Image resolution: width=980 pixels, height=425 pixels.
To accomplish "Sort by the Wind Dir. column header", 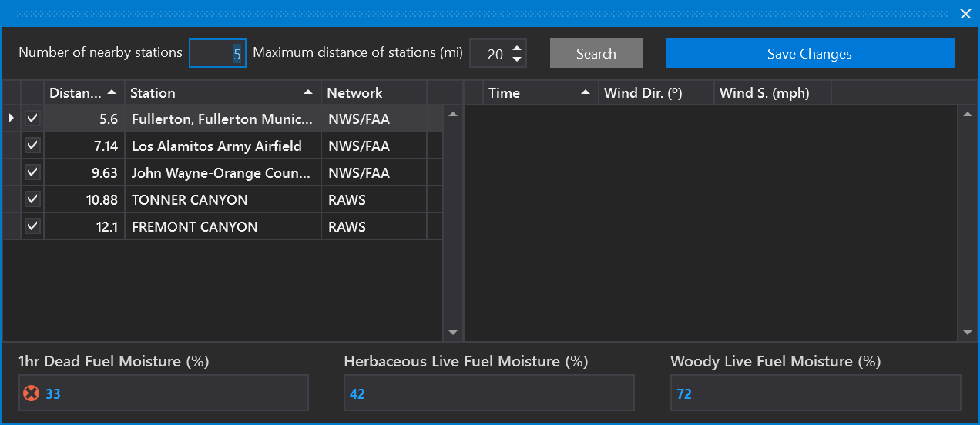I will click(x=655, y=93).
